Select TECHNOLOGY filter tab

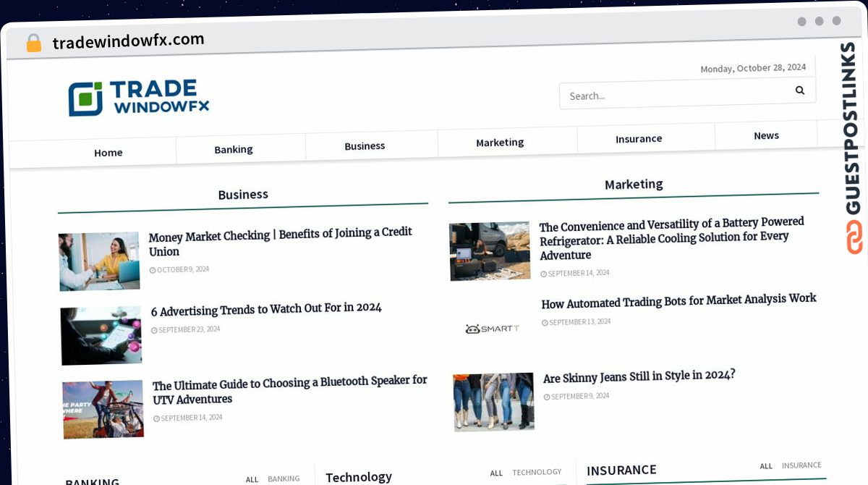(537, 472)
